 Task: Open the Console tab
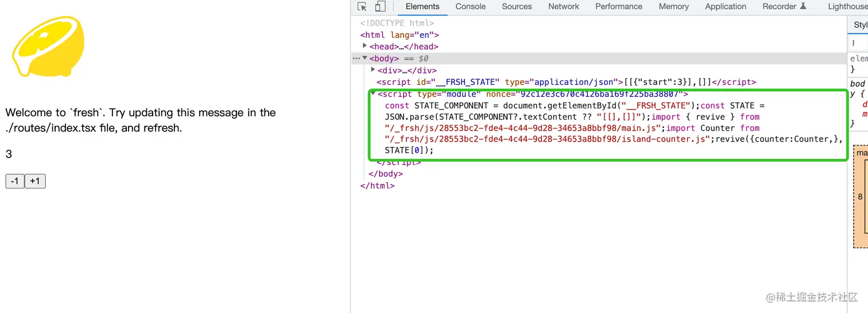pos(471,6)
